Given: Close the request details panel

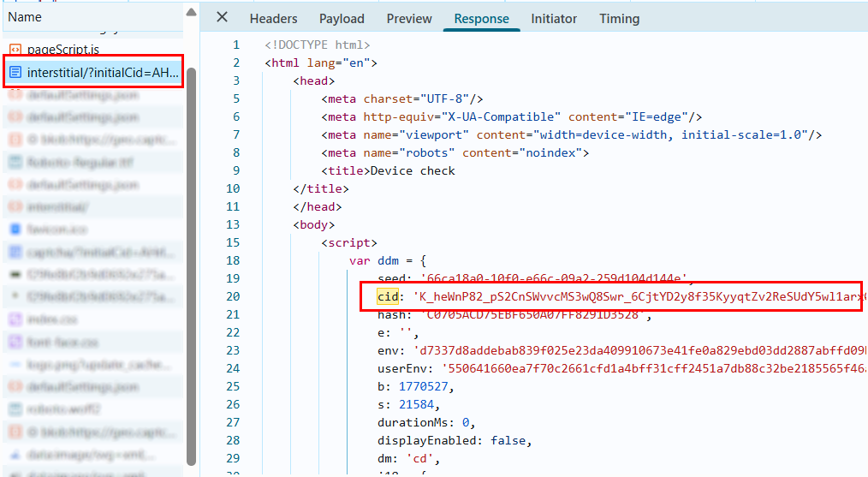Looking at the screenshot, I should click(x=222, y=18).
